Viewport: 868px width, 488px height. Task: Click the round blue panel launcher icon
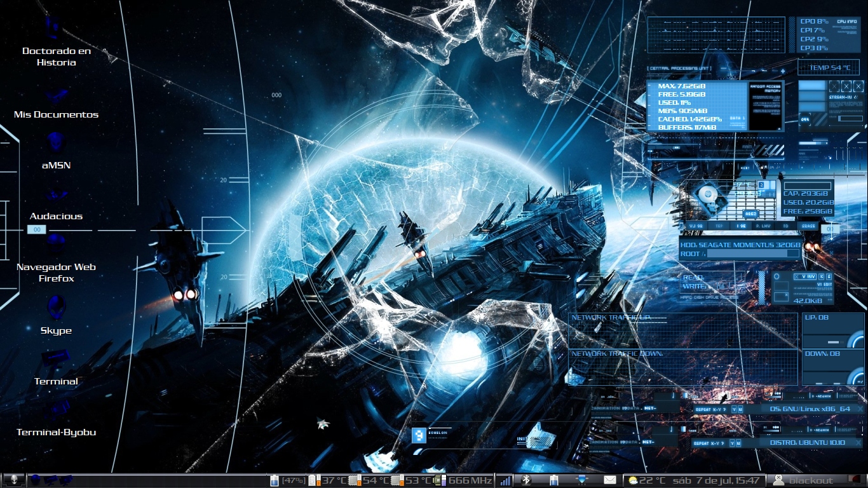click(x=36, y=480)
